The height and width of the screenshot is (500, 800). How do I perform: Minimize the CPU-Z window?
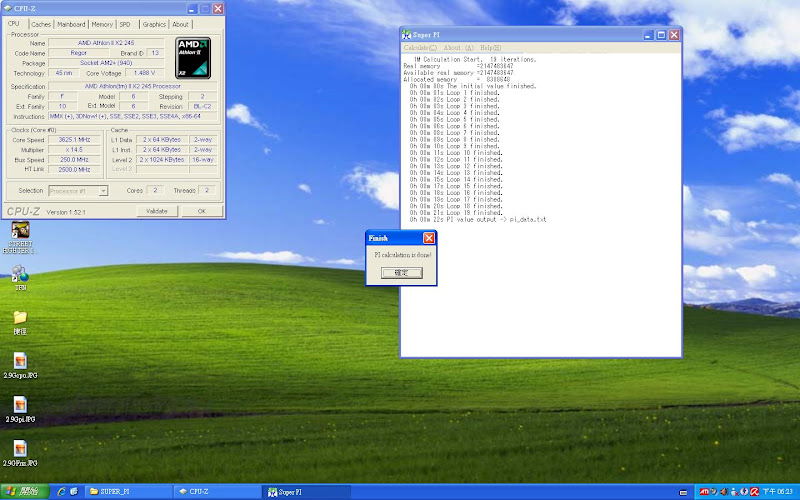click(192, 9)
